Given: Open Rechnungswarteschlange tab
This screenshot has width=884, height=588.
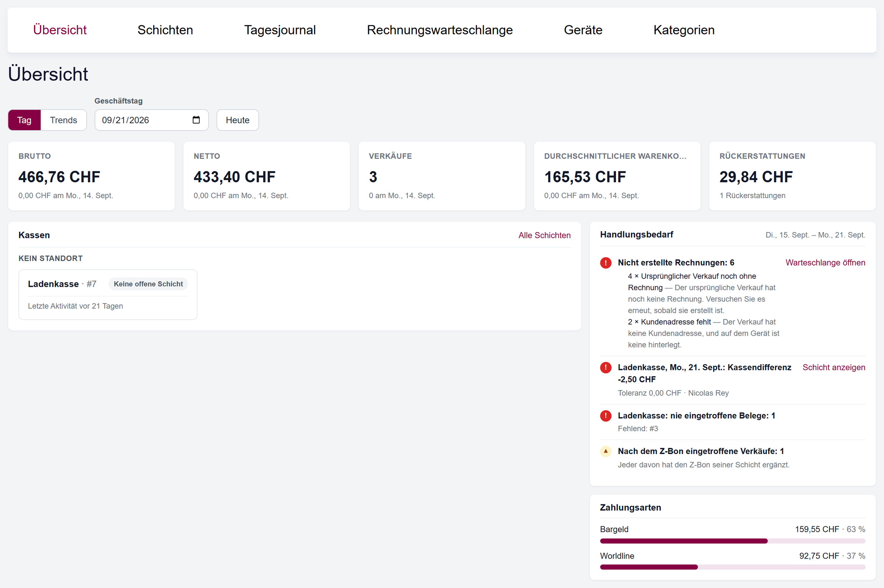Looking at the screenshot, I should tap(440, 30).
